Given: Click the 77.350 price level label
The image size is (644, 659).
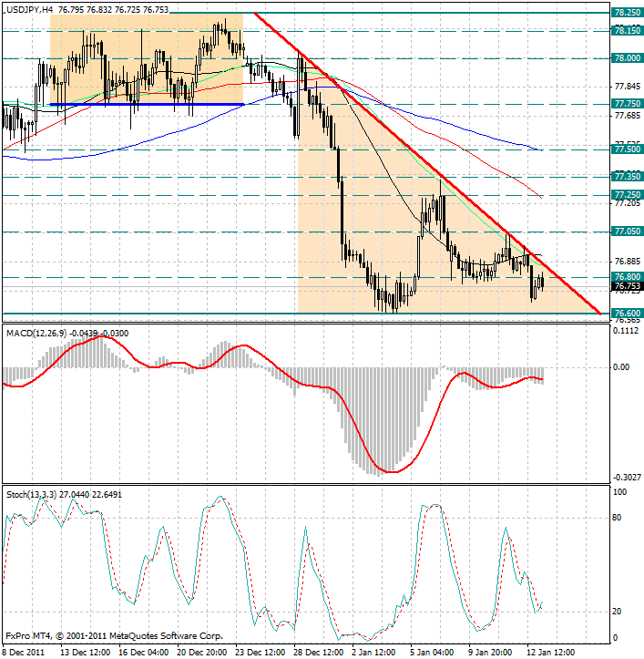Looking at the screenshot, I should 628,177.
